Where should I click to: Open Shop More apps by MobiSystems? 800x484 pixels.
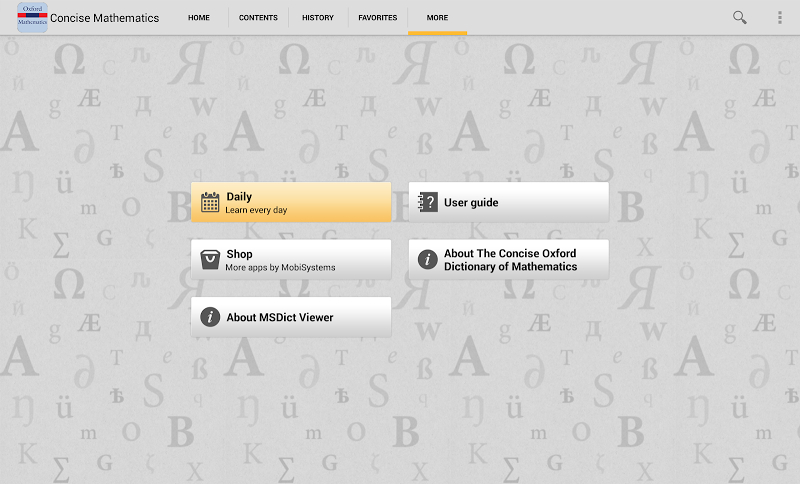click(291, 260)
